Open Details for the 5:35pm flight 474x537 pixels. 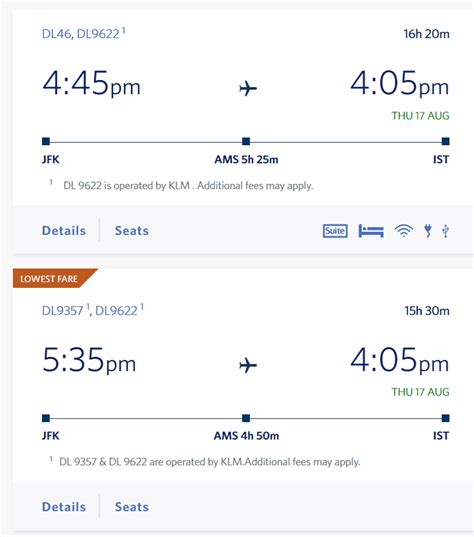[x=64, y=507]
